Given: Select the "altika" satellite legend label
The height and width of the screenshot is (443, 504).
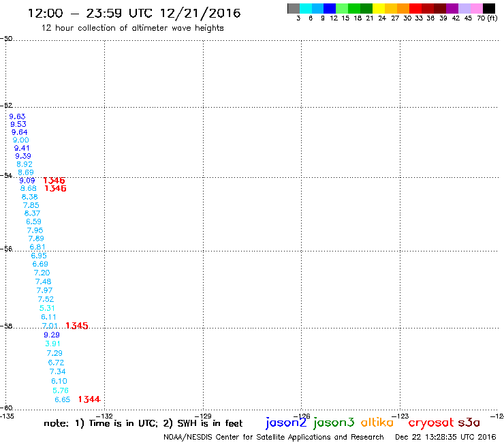Looking at the screenshot, I should tap(377, 422).
